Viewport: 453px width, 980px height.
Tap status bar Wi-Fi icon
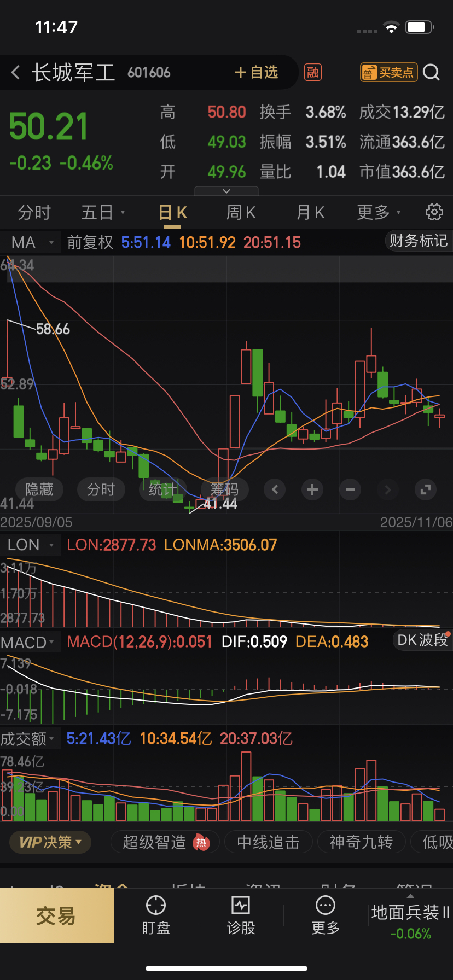[x=391, y=28]
